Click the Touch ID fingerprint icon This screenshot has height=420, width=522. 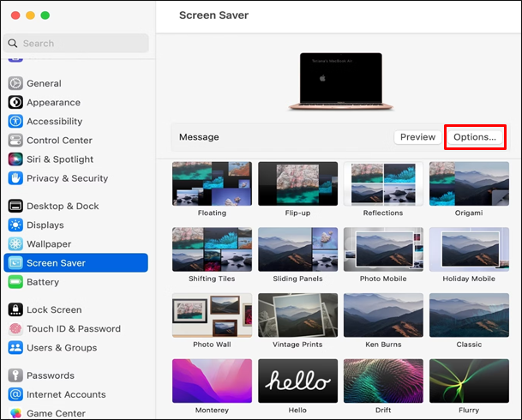click(15, 328)
